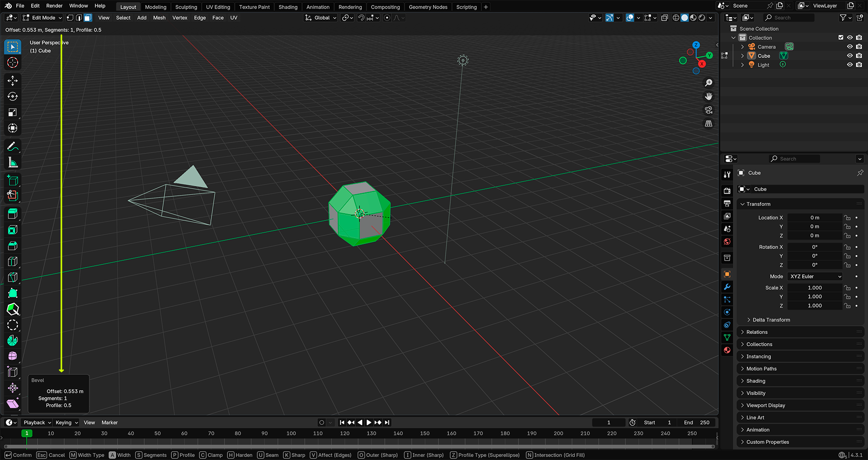Open the Edit Mode dropdown
Image resolution: width=868 pixels, height=460 pixels.
point(42,18)
